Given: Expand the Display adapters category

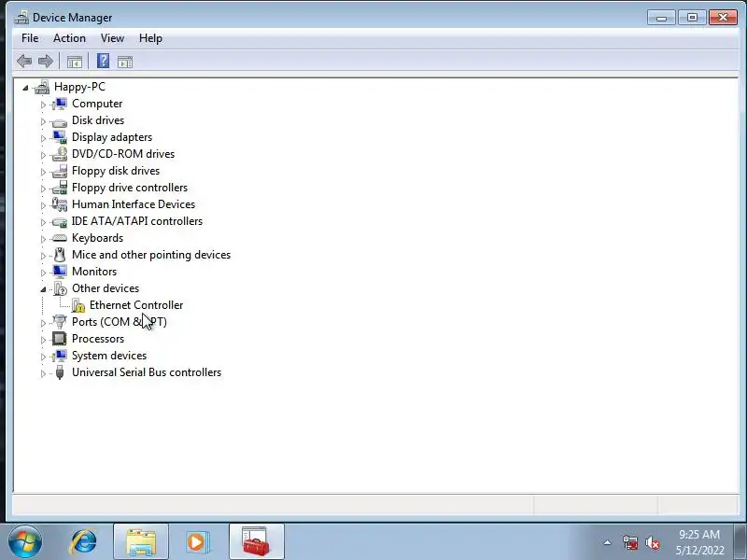Looking at the screenshot, I should 43,138.
